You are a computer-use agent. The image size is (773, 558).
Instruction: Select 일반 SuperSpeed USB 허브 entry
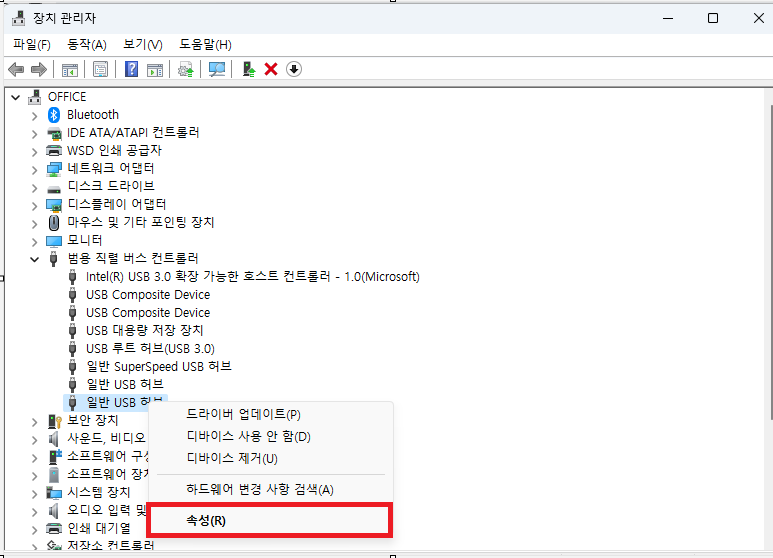(159, 366)
